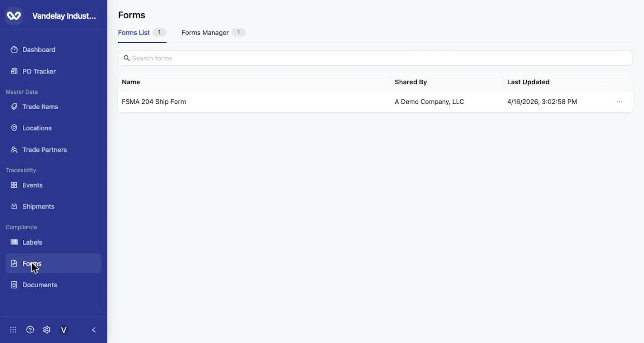Viewport: 644px width, 343px height.
Task: Open the Trade Partners people icon
Action: (x=14, y=150)
